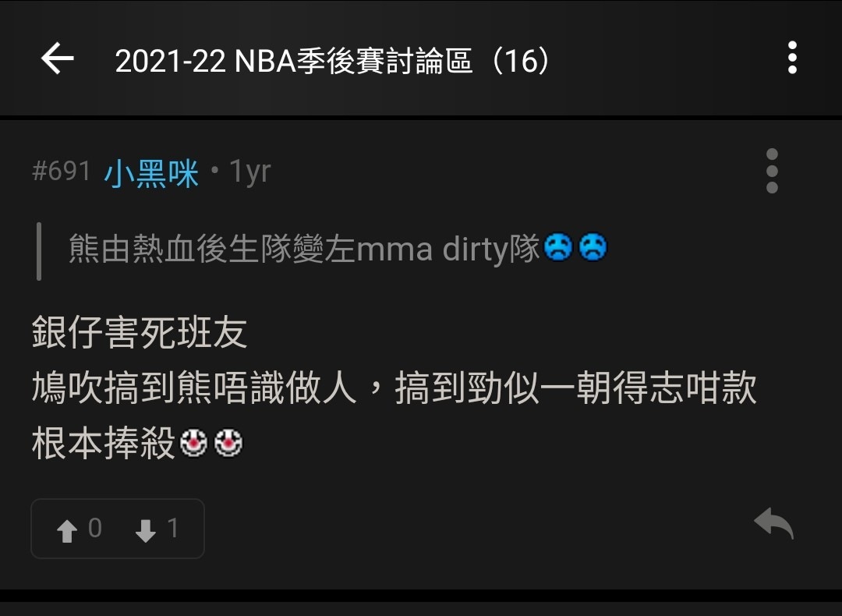Downvote post #691 with down arrow
Image resolution: width=842 pixels, height=616 pixels.
click(x=145, y=530)
